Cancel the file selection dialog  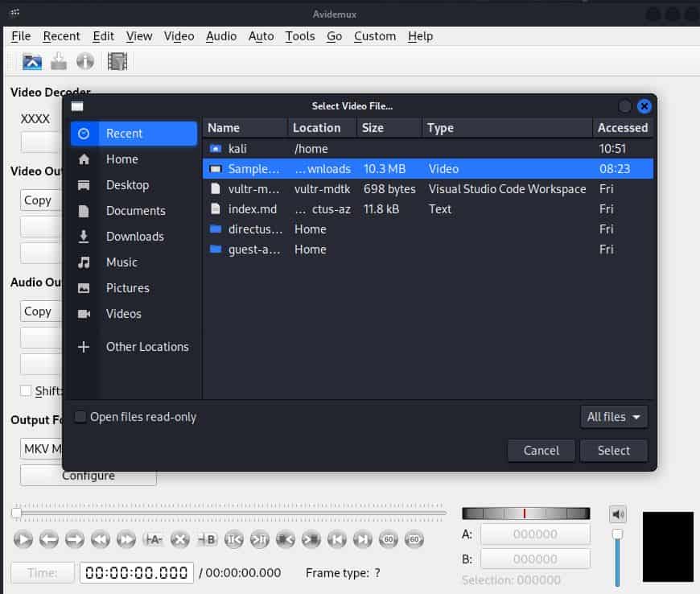point(540,450)
